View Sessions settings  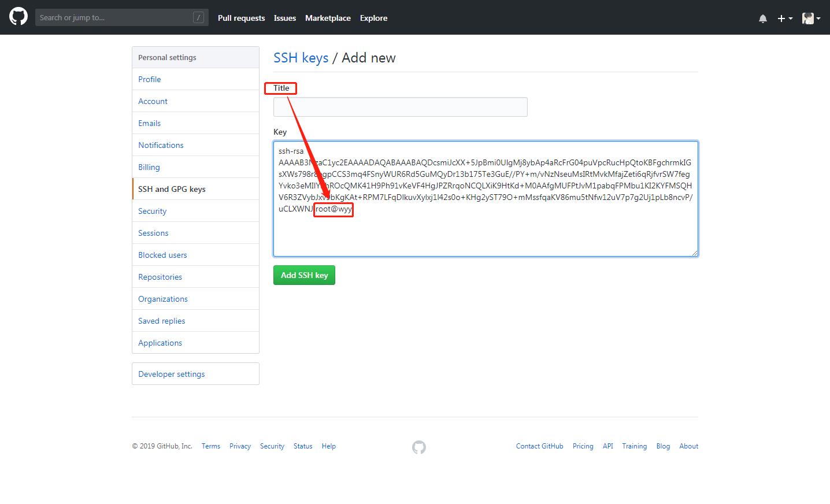(195, 233)
